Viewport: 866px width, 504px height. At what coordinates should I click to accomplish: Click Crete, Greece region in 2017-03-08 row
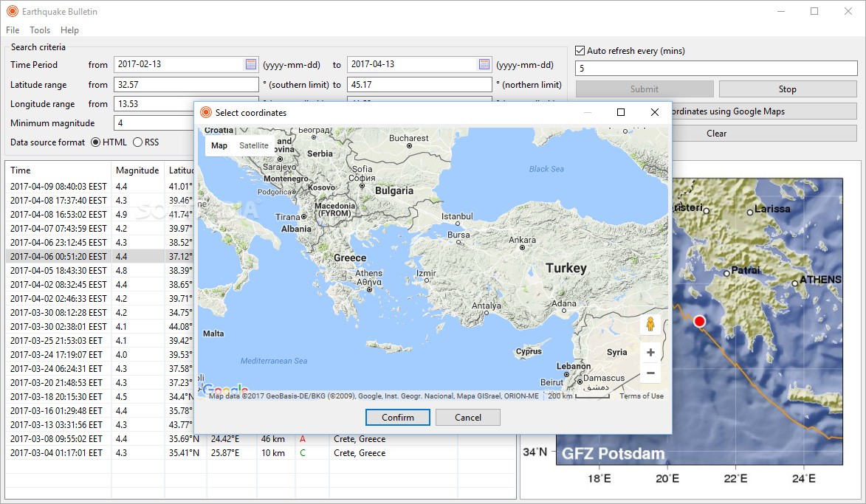tap(360, 439)
